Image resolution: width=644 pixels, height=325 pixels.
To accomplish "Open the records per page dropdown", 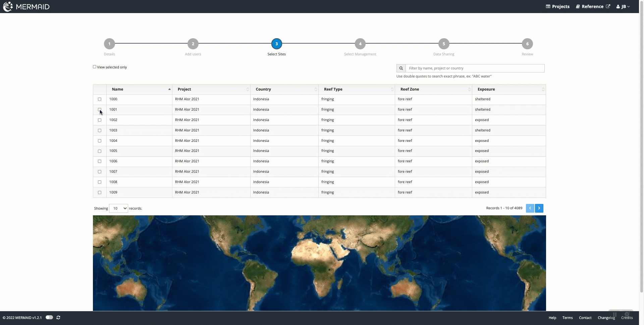I will click(x=118, y=208).
